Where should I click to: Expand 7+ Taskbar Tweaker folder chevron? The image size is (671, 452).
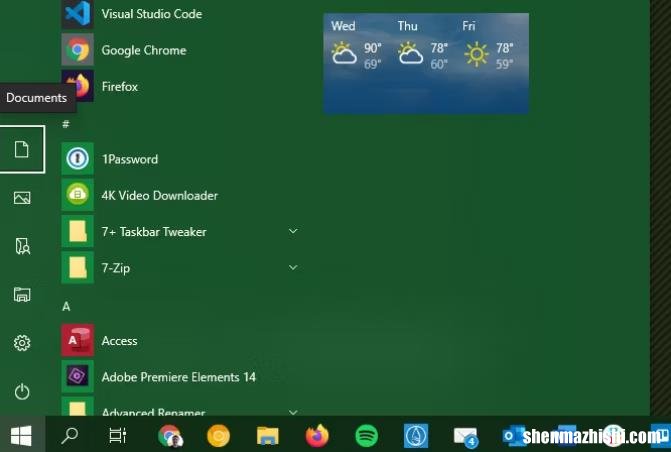[x=293, y=231]
